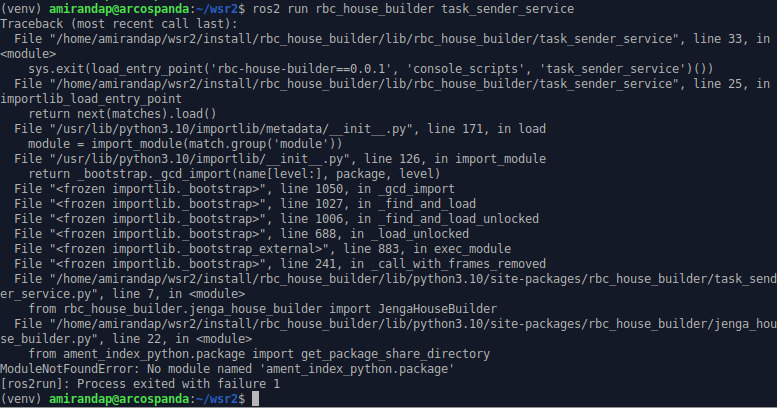Click the 'import JengaHouseBuilder' source line
The image size is (777, 408).
coord(262,309)
